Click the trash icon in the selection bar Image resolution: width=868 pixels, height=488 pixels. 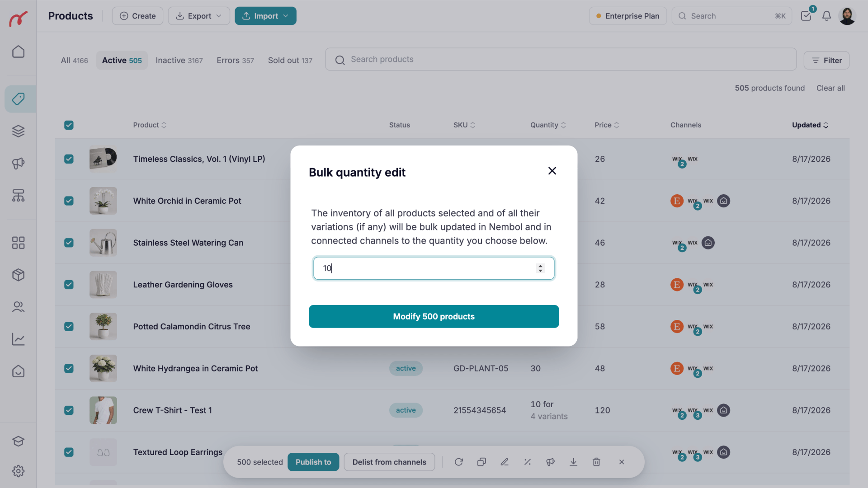pyautogui.click(x=596, y=462)
